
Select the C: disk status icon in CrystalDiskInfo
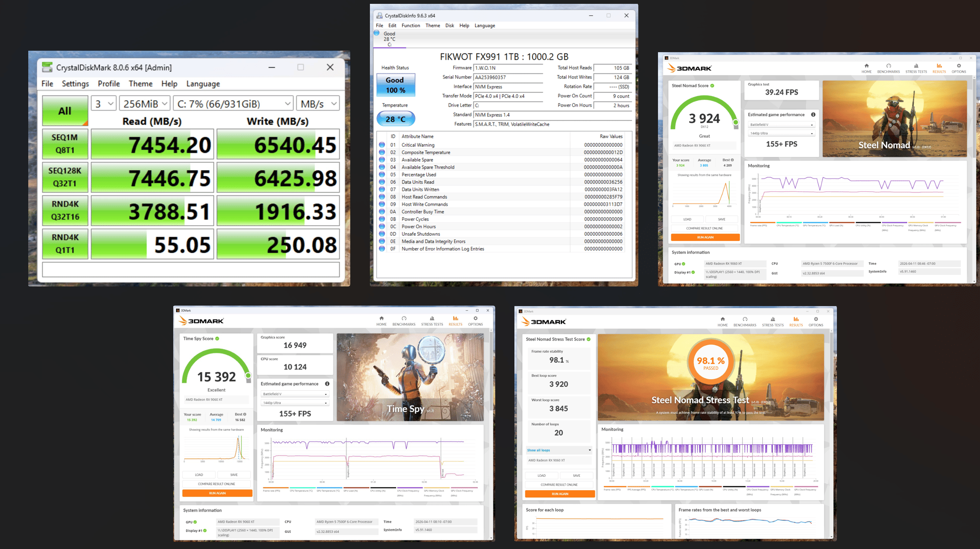[377, 33]
